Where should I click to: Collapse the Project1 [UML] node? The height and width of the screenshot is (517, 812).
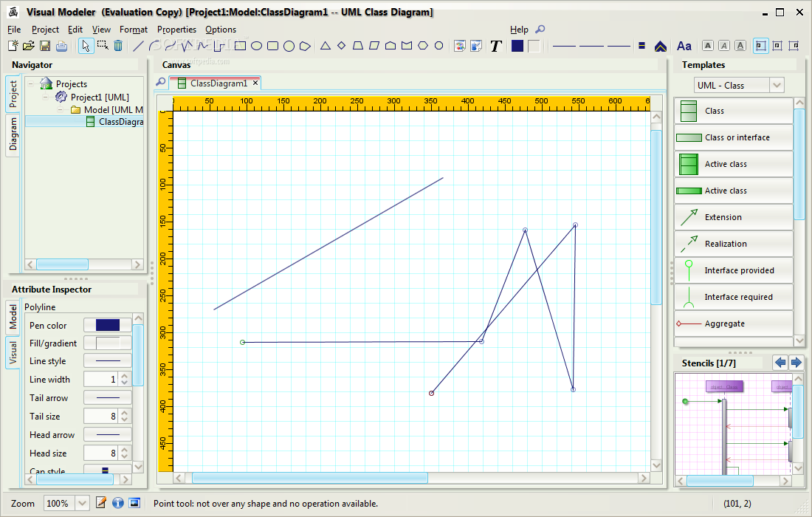coord(46,97)
